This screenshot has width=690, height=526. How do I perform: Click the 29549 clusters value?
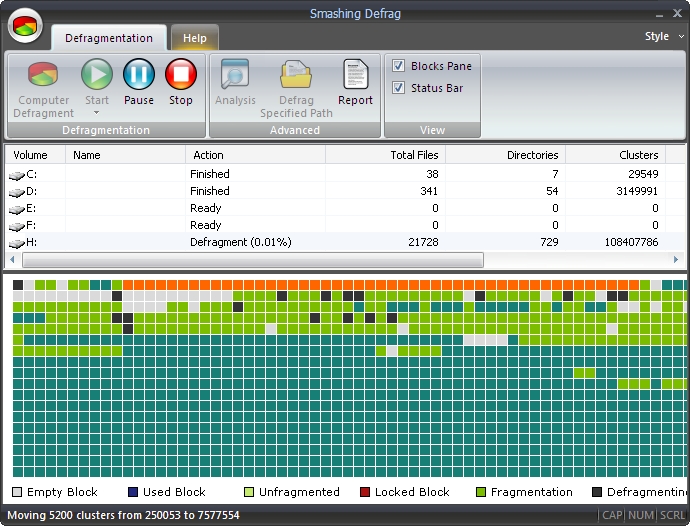(643, 174)
